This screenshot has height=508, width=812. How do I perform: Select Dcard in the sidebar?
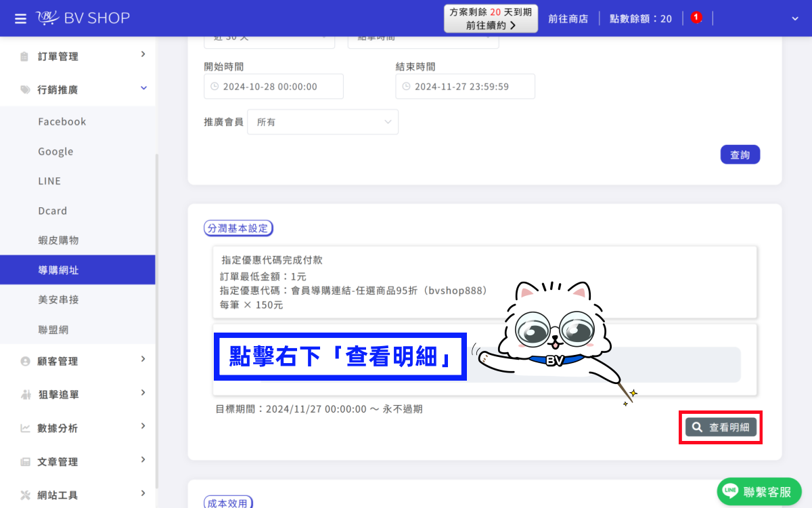pos(53,211)
